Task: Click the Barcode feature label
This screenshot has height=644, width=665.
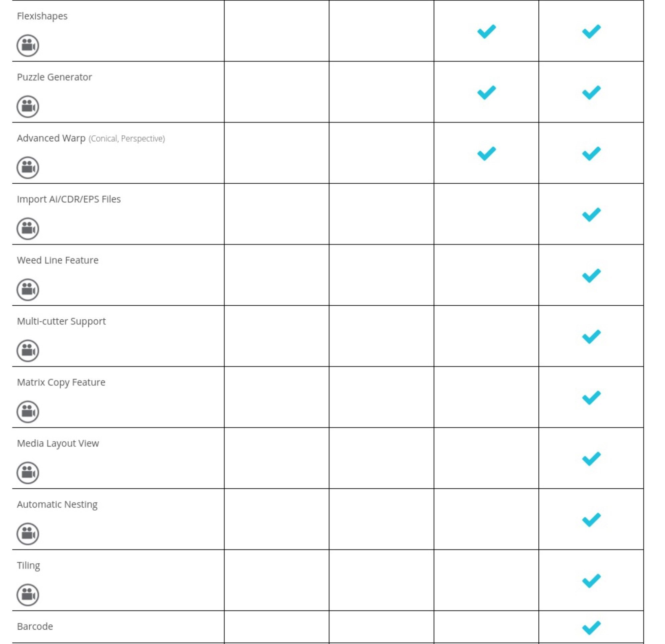Action: [x=35, y=626]
